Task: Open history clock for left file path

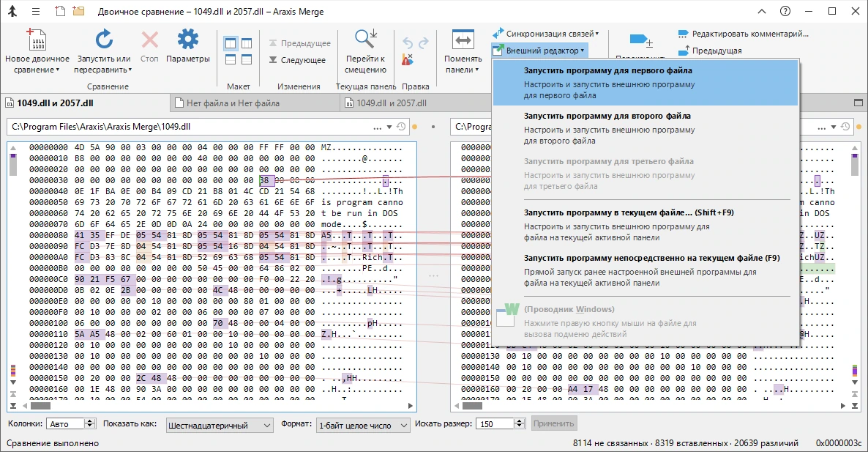Action: click(401, 127)
